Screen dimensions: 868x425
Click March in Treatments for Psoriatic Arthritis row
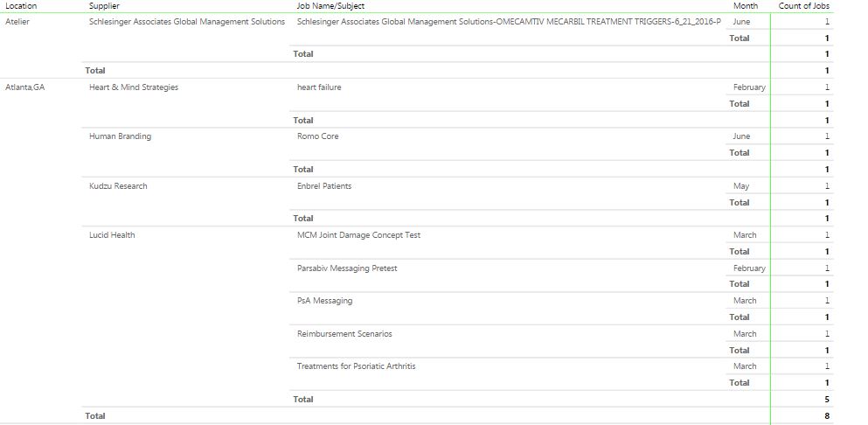pyautogui.click(x=745, y=366)
